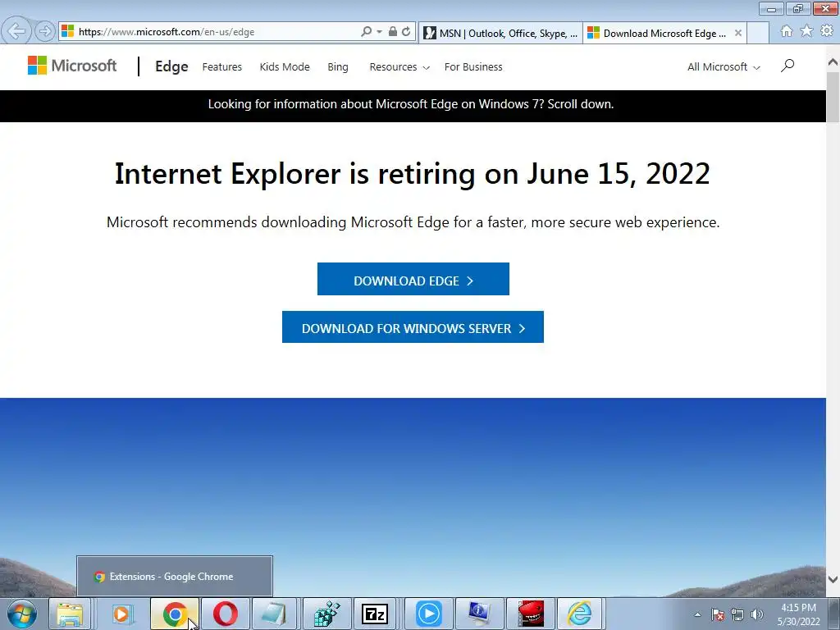Click the search magnifier in the address bar
The width and height of the screenshot is (840, 630).
367,32
